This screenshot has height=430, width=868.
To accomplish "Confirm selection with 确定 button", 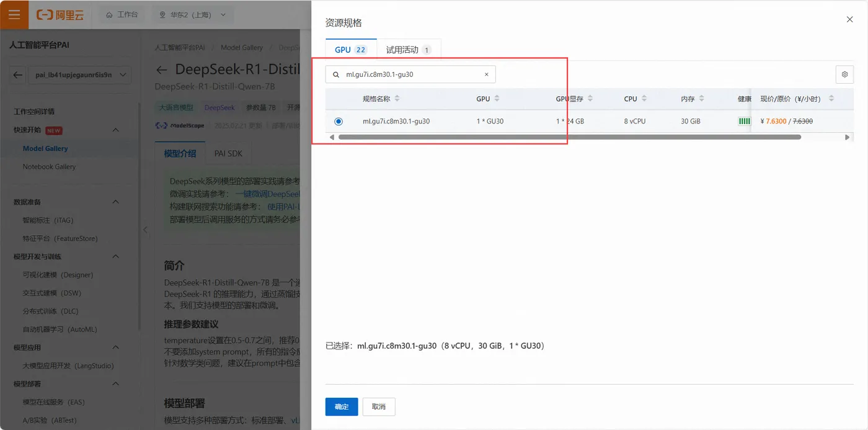I will [x=342, y=406].
